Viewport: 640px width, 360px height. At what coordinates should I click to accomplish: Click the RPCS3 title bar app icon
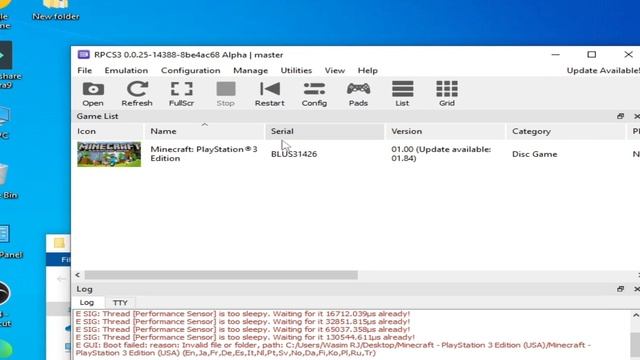click(x=84, y=55)
